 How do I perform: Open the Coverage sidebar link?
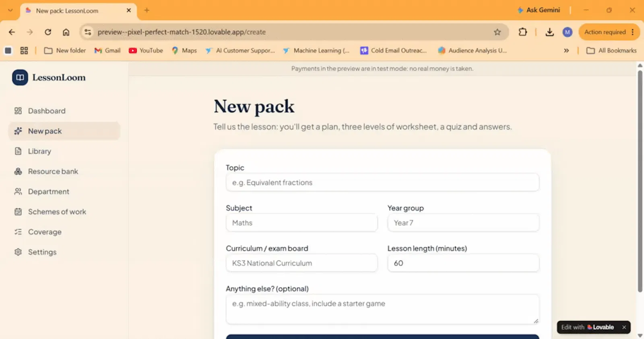point(64,232)
